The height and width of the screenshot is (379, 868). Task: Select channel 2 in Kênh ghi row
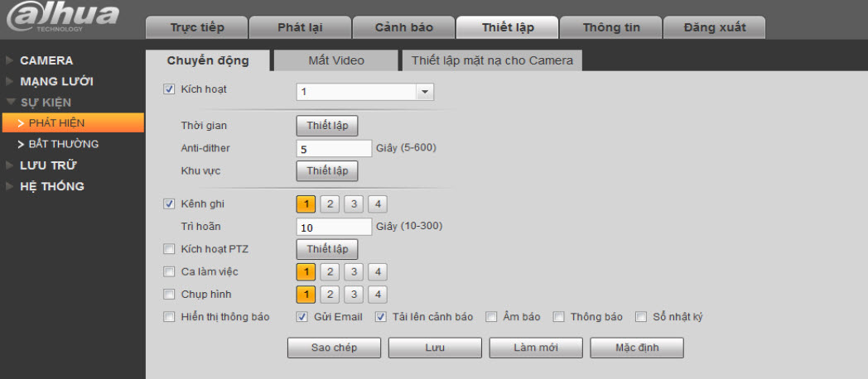(330, 204)
